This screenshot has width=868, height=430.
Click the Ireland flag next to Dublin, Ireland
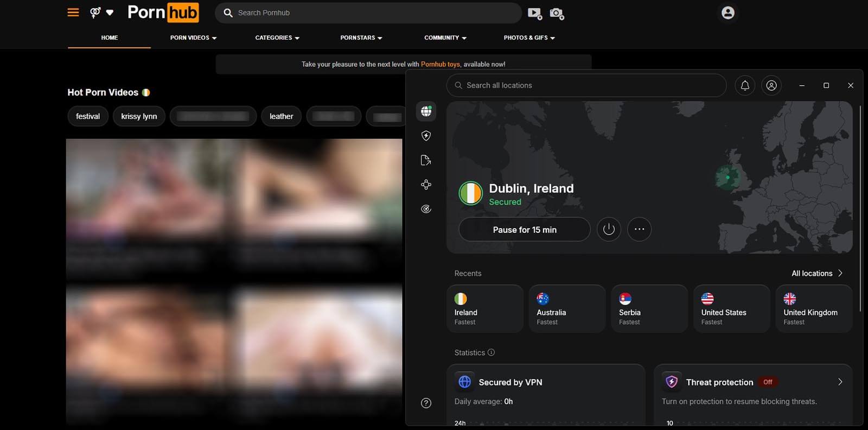(470, 193)
